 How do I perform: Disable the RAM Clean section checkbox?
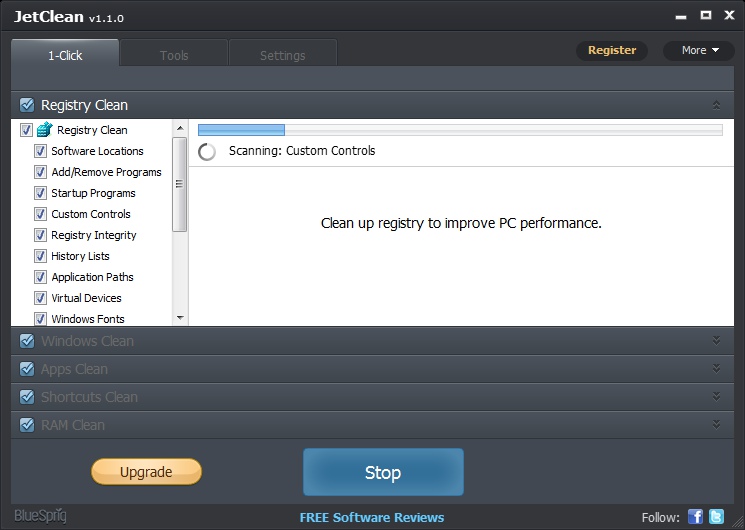(x=27, y=424)
